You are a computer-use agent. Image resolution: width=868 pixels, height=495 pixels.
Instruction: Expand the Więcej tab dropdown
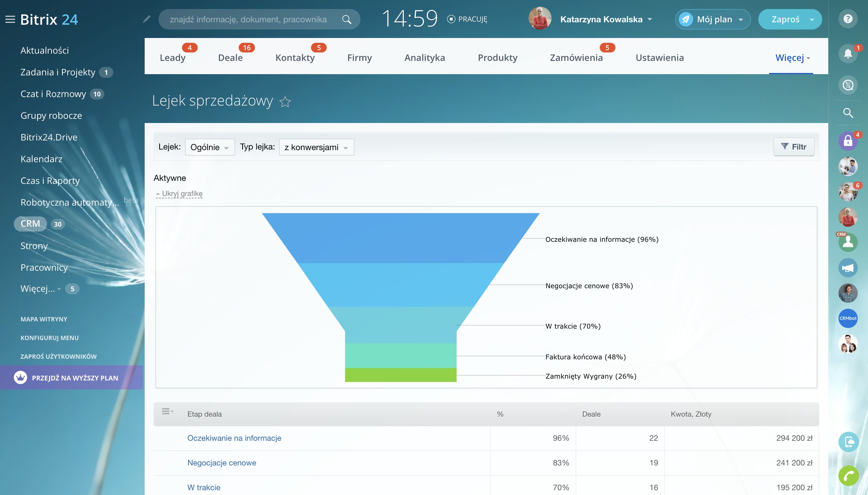tap(792, 58)
